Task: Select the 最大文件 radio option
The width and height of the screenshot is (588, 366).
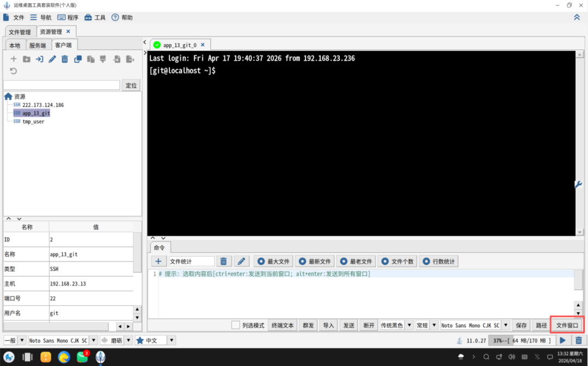Action: coord(274,262)
